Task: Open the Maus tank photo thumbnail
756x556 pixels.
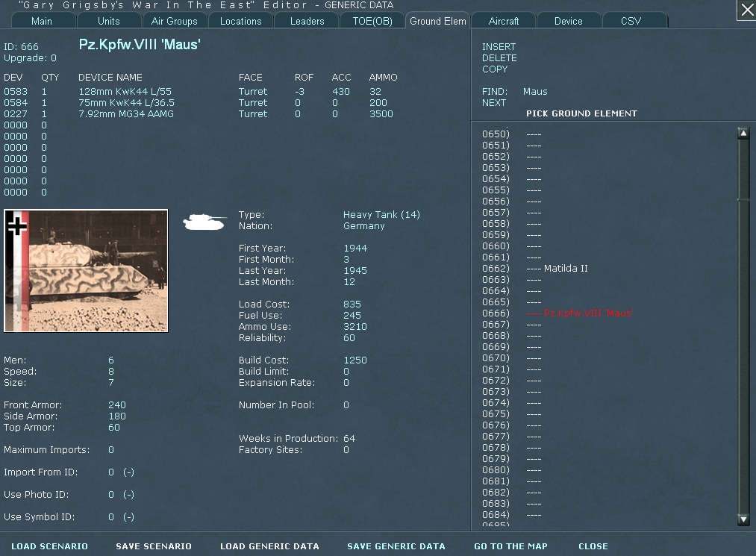Action: 86,270
